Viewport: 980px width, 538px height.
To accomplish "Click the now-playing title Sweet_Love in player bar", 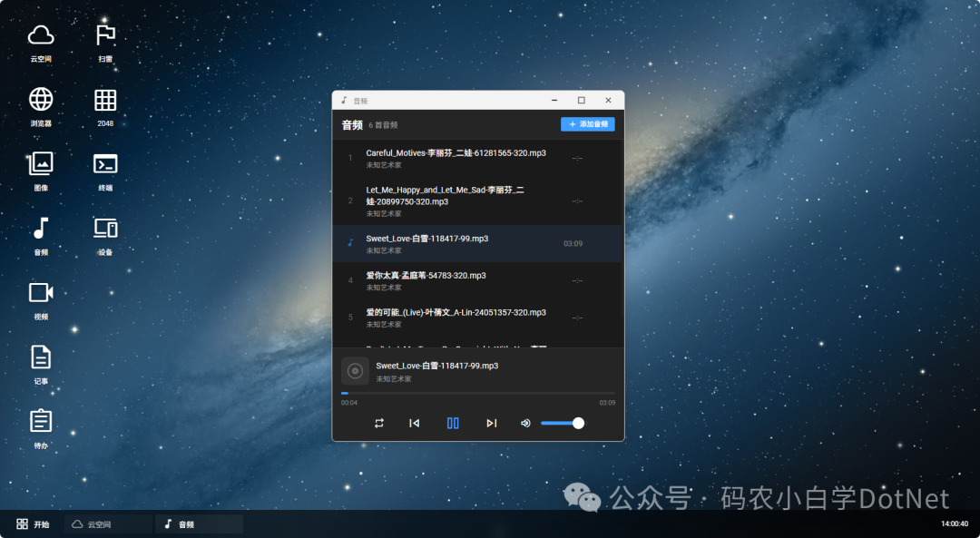I will (x=436, y=366).
